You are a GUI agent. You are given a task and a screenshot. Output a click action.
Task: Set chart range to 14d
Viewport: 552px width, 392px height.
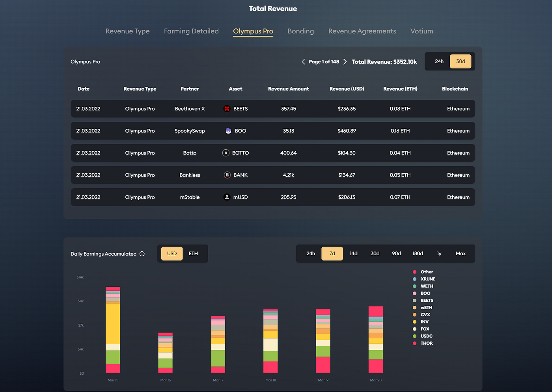point(354,254)
